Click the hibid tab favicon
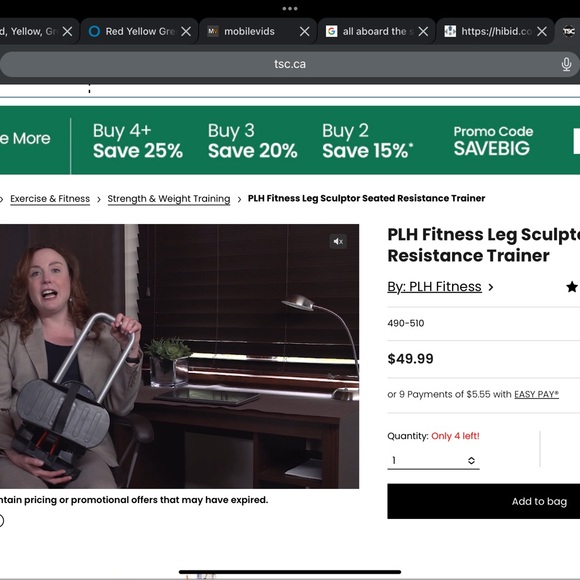The image size is (580, 580). pyautogui.click(x=450, y=31)
